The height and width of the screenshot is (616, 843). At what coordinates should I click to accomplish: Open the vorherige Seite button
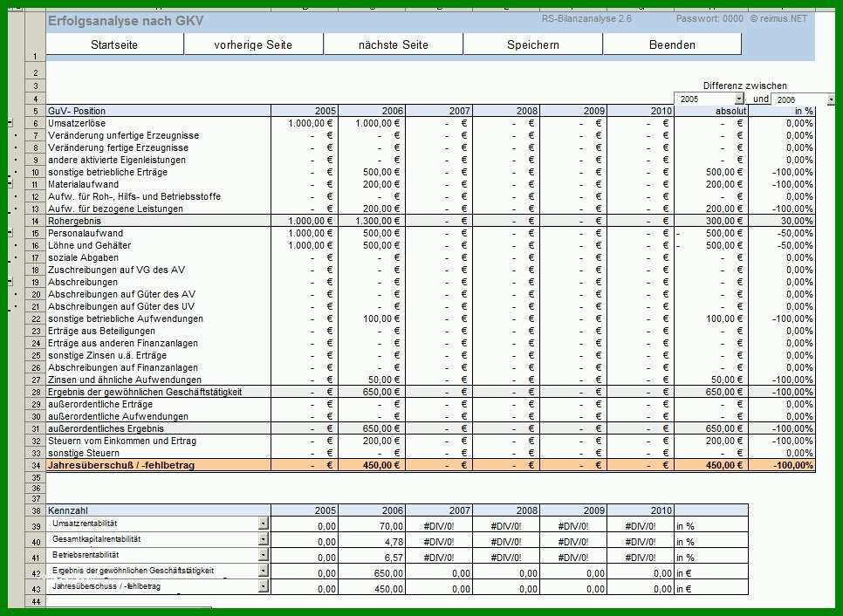point(253,44)
